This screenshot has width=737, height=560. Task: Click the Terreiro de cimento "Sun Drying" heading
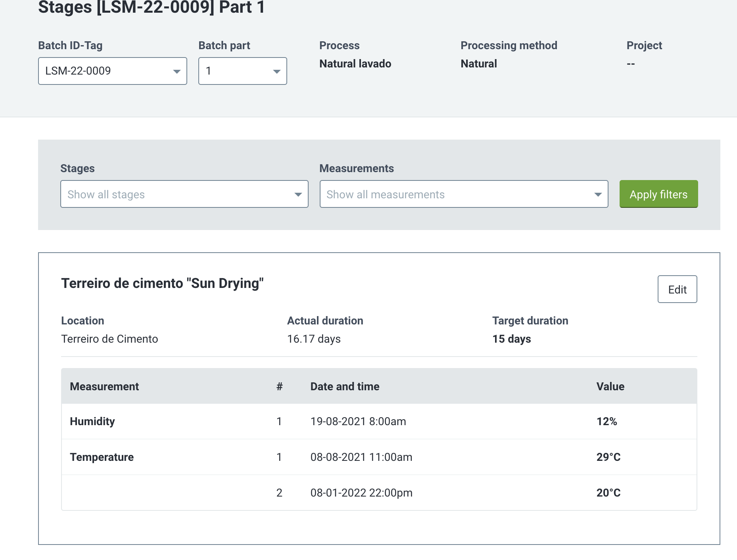162,283
